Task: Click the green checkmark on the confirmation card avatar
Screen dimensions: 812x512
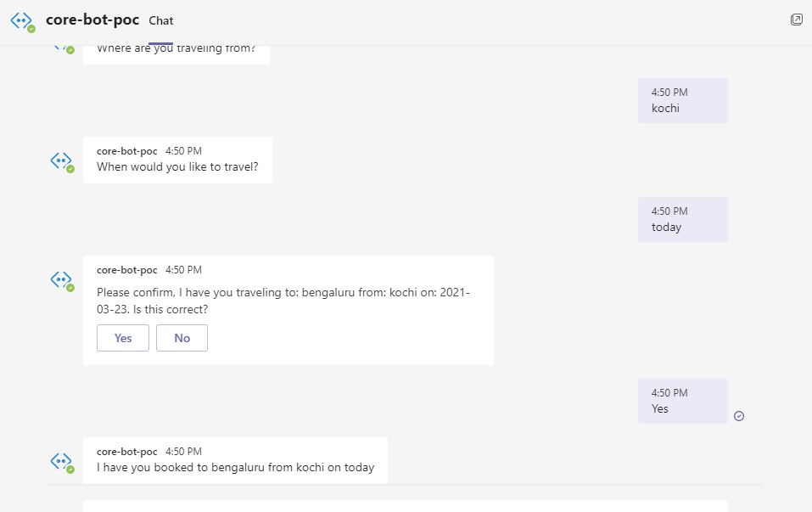Action: [x=69, y=287]
